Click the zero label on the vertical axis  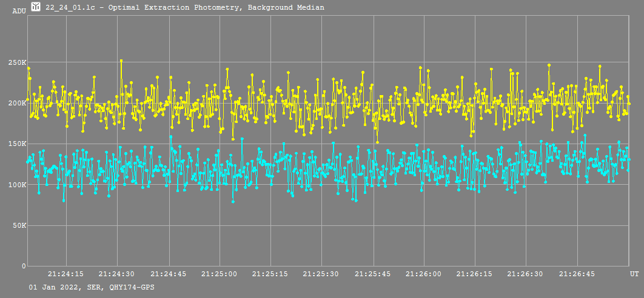pos(24,266)
